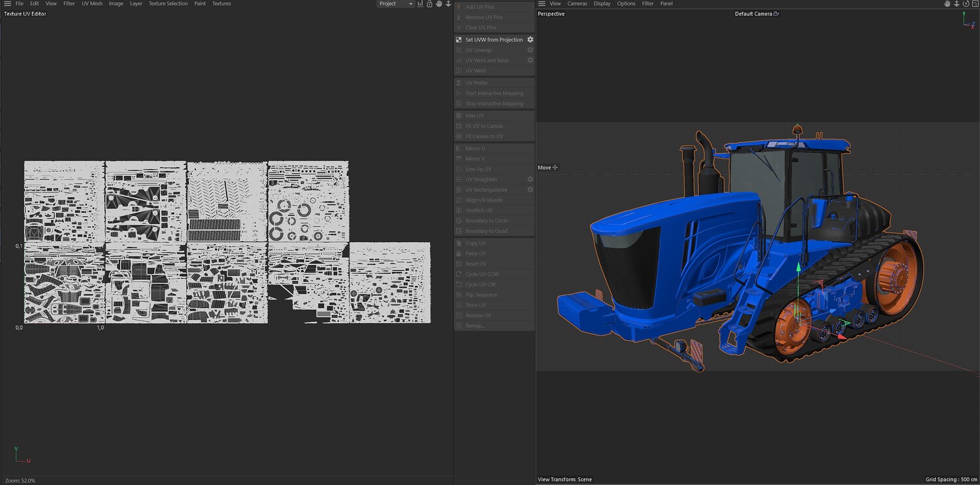Toggle the Default Camera link icon
The height and width of the screenshot is (485, 980).
point(776,14)
